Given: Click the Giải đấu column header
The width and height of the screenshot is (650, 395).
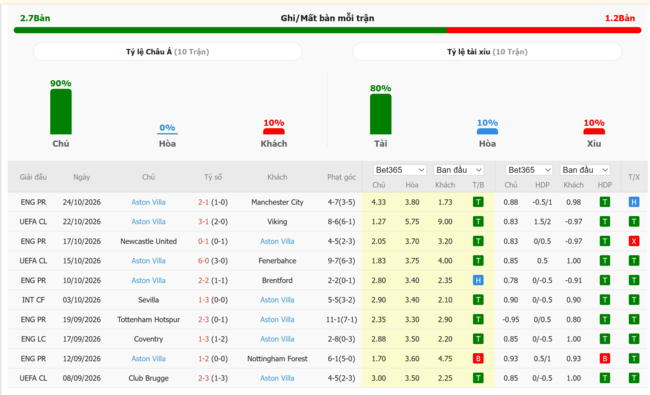Looking at the screenshot, I should point(33,177).
